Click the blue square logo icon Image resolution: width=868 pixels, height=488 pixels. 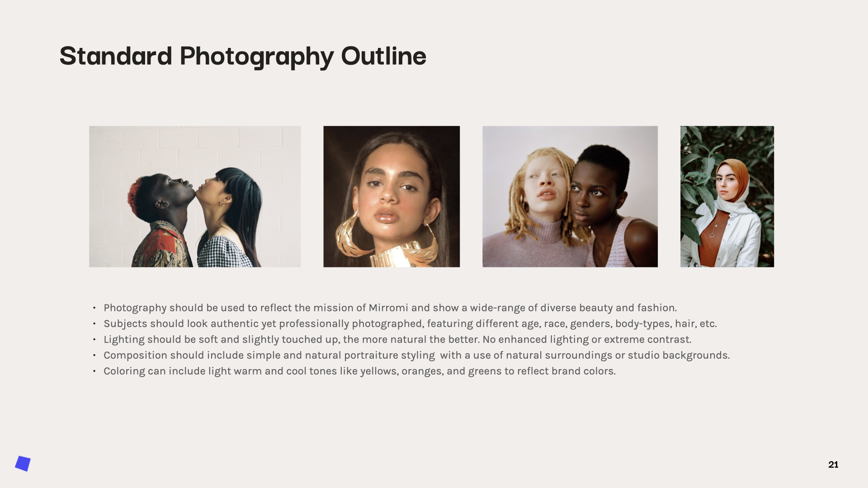pyautogui.click(x=23, y=464)
